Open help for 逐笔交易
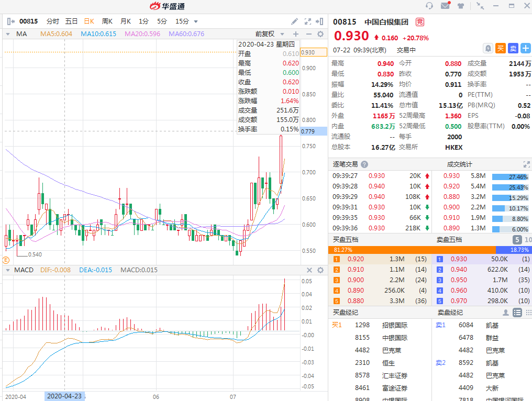Screen dimensions: 532x401 364,164
